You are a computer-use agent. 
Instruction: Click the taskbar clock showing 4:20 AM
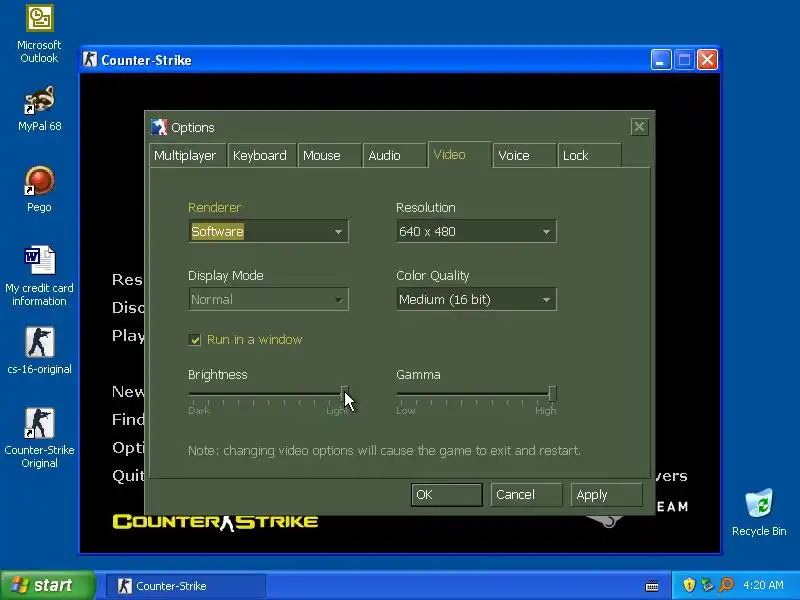pos(763,585)
